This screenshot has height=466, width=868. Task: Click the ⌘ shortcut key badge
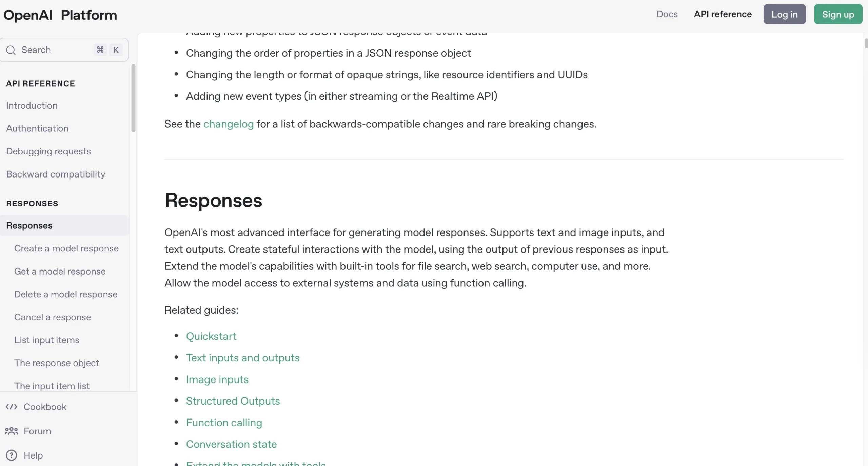[100, 50]
